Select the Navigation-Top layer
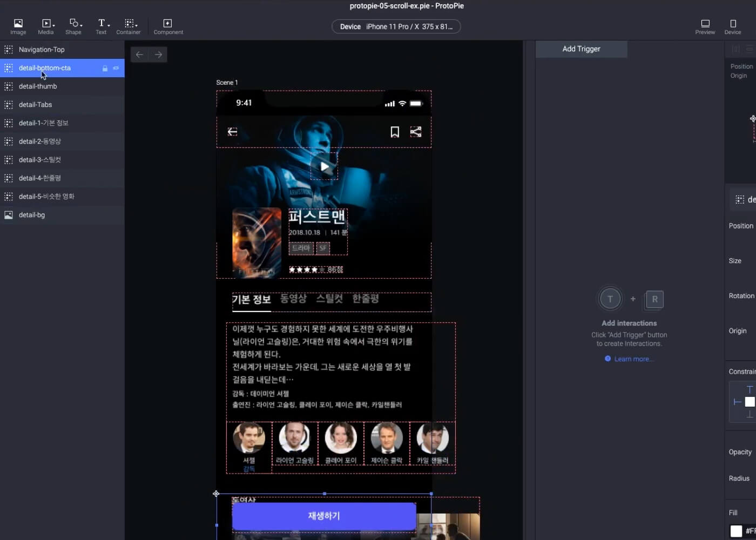This screenshot has width=756, height=540. coord(62,50)
